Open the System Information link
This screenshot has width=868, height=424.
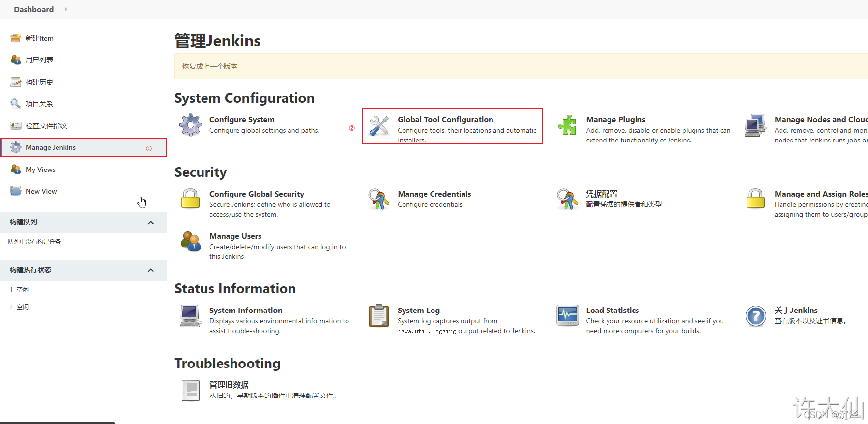point(246,310)
